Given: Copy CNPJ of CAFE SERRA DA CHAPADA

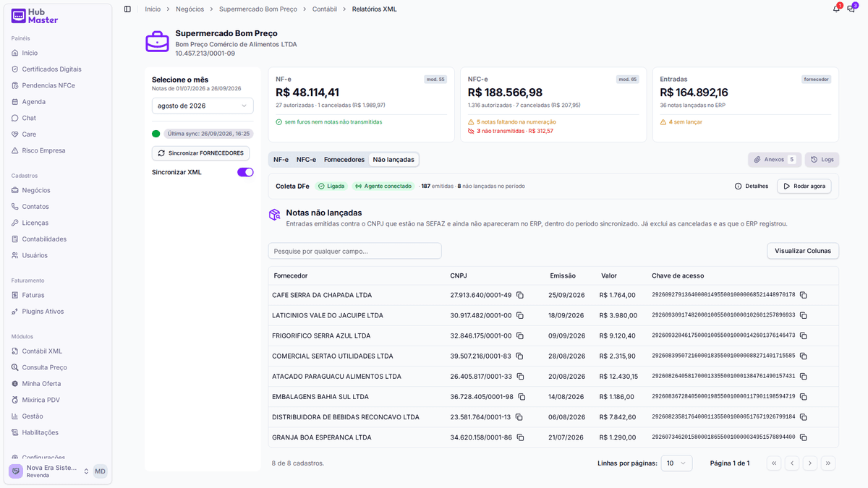Looking at the screenshot, I should [520, 295].
